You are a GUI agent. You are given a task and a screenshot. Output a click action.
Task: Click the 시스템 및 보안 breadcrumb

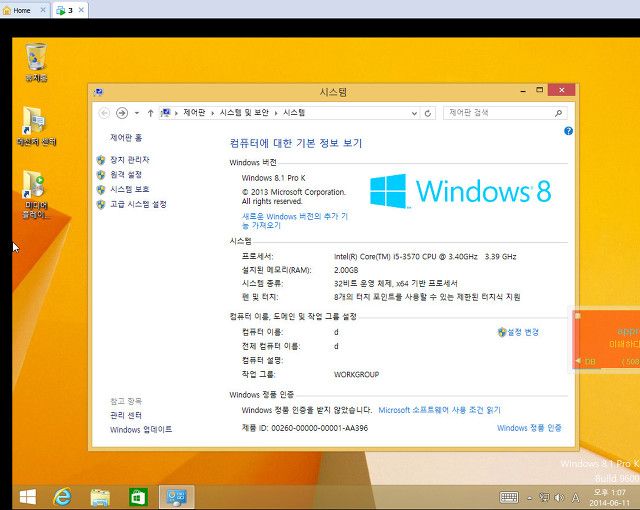[x=244, y=113]
